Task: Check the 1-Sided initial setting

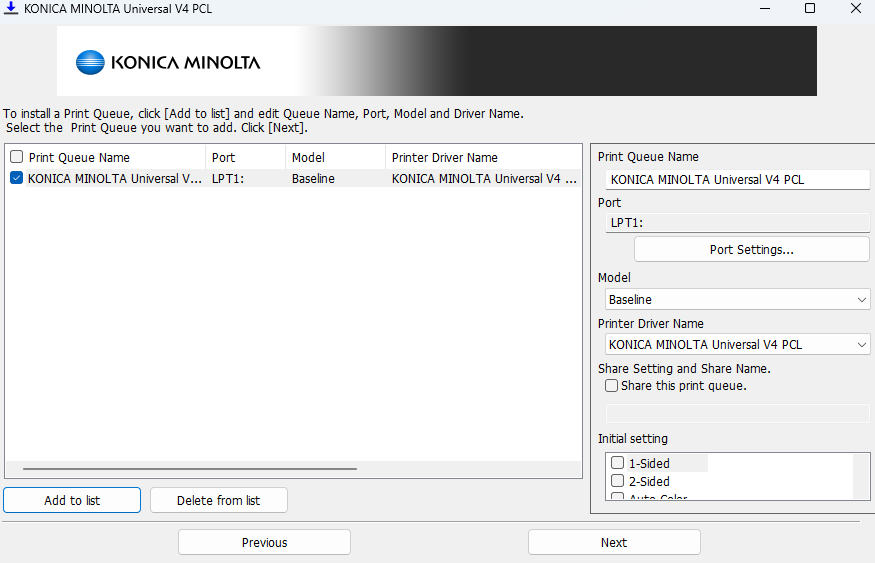Action: point(618,463)
